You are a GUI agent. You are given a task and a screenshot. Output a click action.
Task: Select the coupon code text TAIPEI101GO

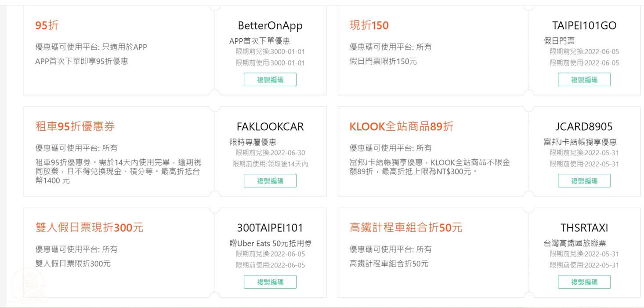click(x=584, y=26)
